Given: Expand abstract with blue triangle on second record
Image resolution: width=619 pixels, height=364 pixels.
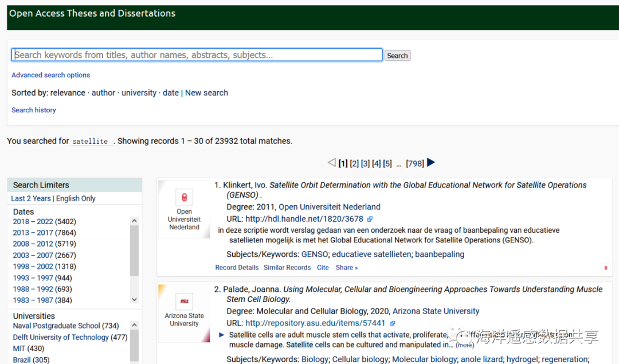Looking at the screenshot, I should click(222, 335).
